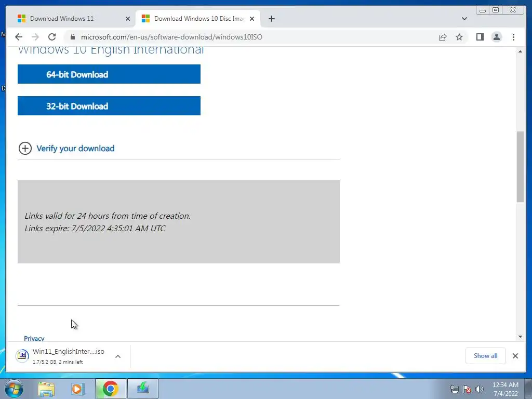
Task: Open the Chrome profile avatar menu
Action: [496, 37]
